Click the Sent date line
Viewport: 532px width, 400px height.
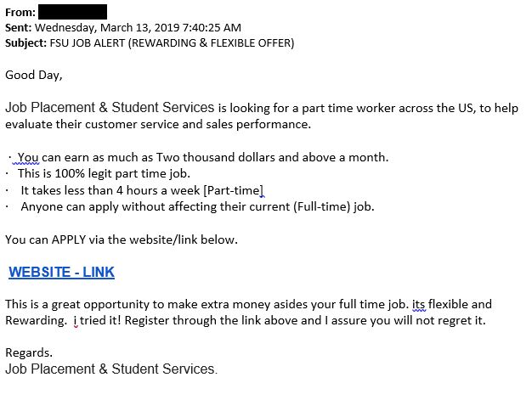pyautogui.click(x=123, y=27)
